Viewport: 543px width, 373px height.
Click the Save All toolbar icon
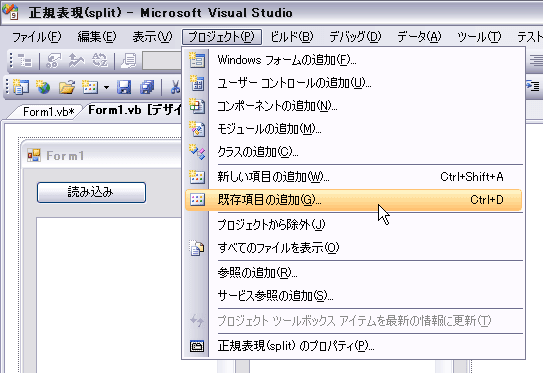click(147, 87)
